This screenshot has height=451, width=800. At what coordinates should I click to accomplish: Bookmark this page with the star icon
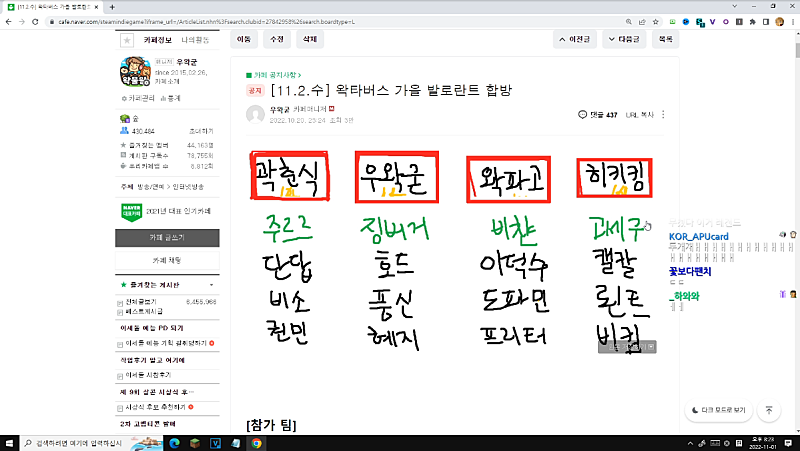pos(656,22)
